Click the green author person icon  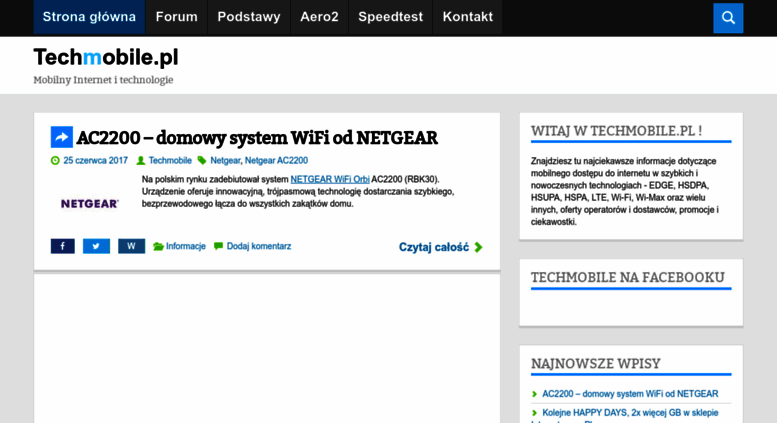click(141, 160)
